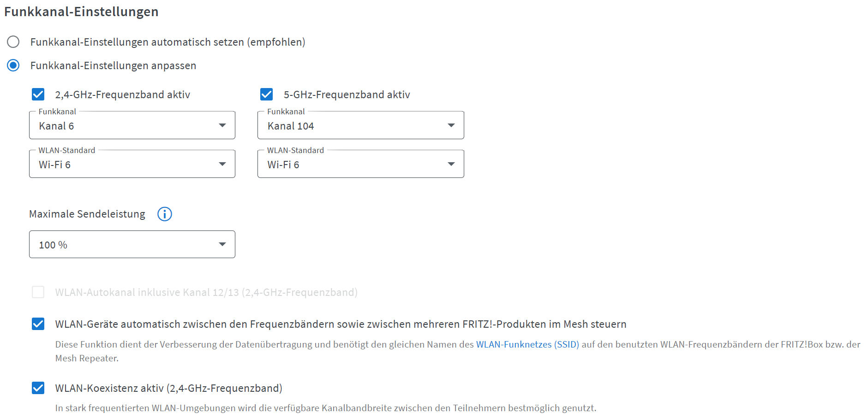Open the 5-GHz WLAN-Standard Wi-Fi 6 dropdown
The width and height of the screenshot is (868, 419).
click(x=361, y=164)
